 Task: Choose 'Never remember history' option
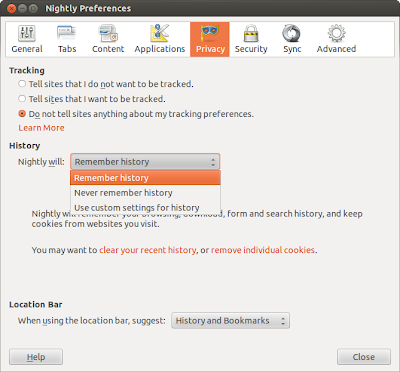(x=145, y=193)
